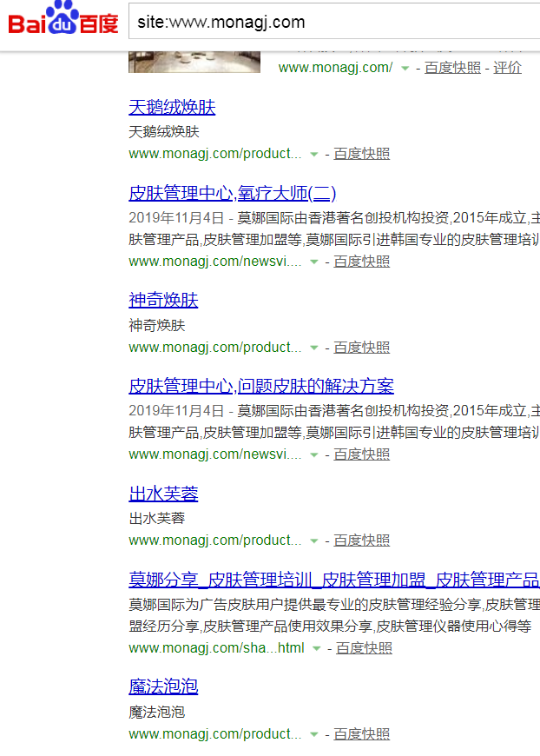
Task: Open the 出水芙蓉 result title
Action: pyautogui.click(x=163, y=494)
